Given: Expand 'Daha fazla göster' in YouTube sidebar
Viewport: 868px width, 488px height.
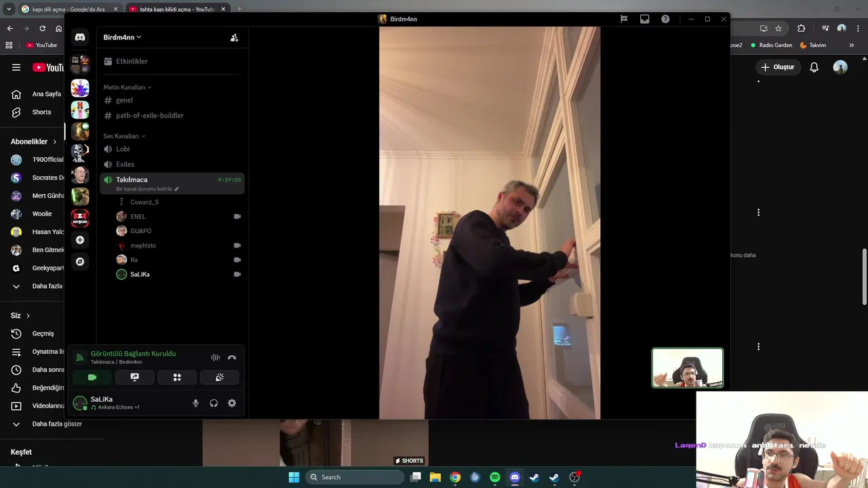Looking at the screenshot, I should tap(47, 424).
